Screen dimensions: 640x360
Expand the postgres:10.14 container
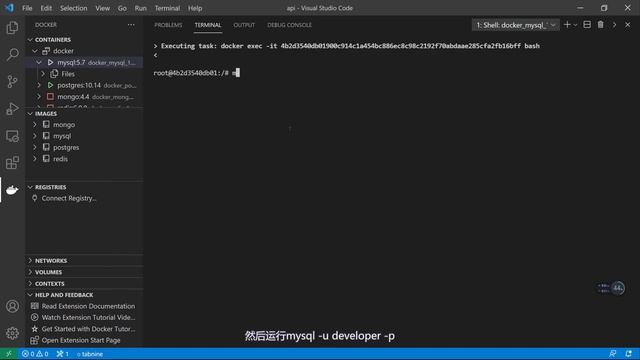tap(39, 85)
